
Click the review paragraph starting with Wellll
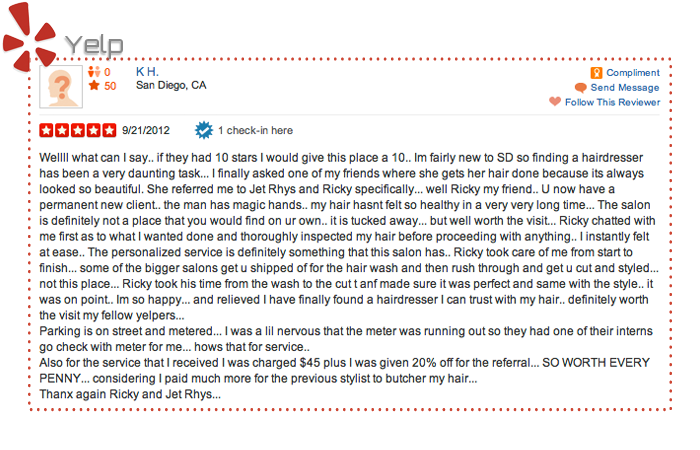tap(349, 236)
